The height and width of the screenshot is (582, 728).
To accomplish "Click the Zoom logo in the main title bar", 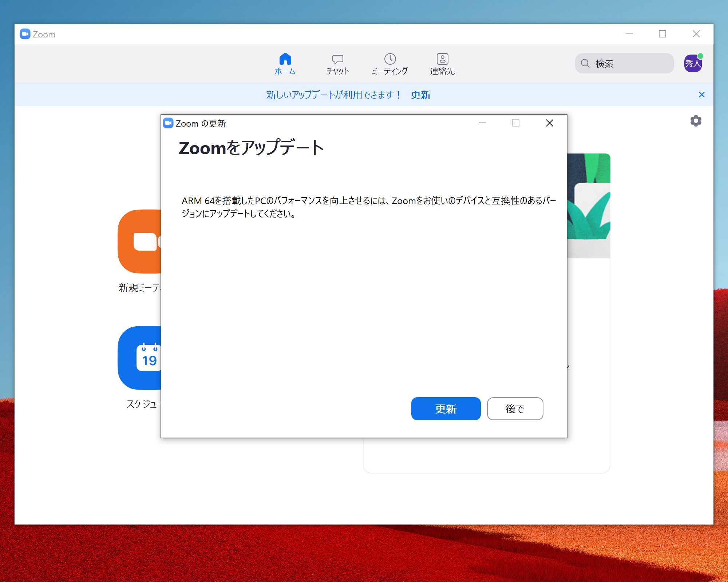I will [25, 34].
